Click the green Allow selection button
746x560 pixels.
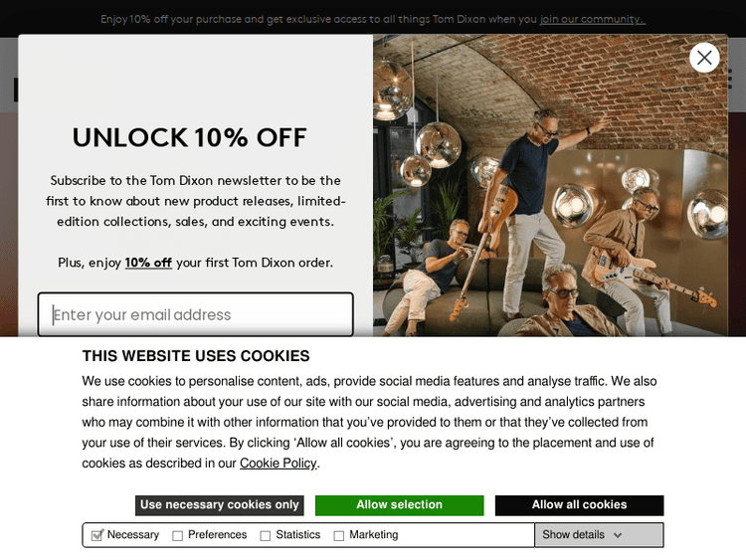(x=399, y=505)
